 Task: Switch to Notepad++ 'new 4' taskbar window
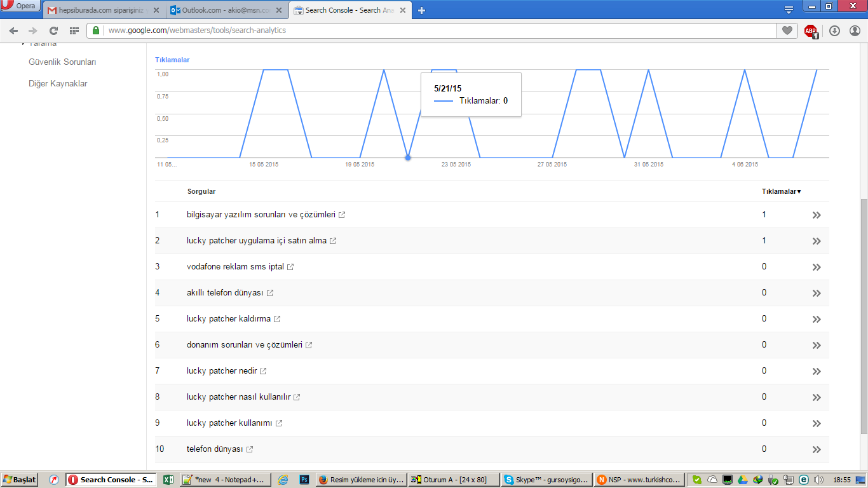pyautogui.click(x=225, y=480)
